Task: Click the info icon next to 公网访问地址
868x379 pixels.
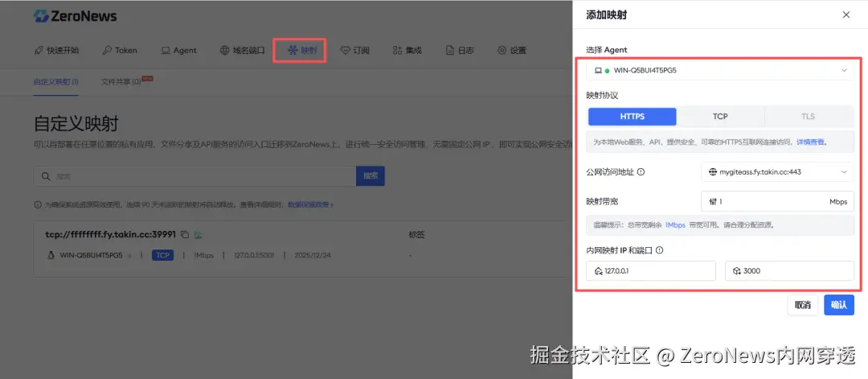Action: [641, 171]
